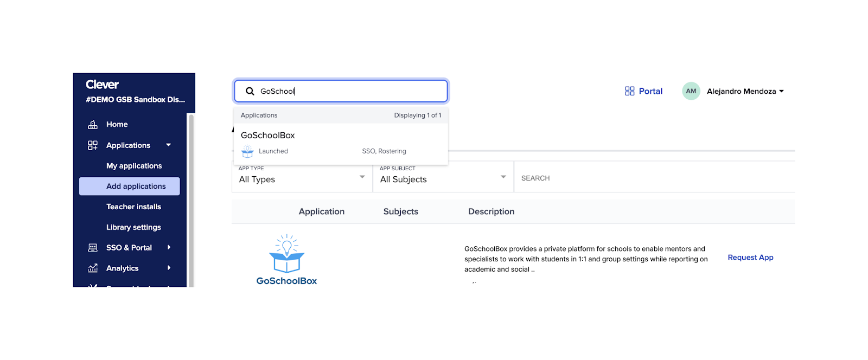Open the App Subject dropdown
Viewport: 868px width, 360px height.
pyautogui.click(x=443, y=177)
